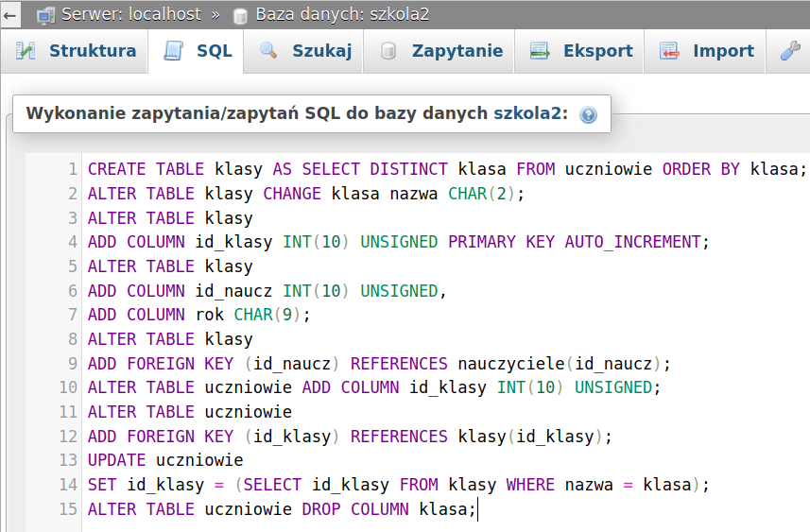
Task: Open SQL help question-mark icon
Action: 588,114
